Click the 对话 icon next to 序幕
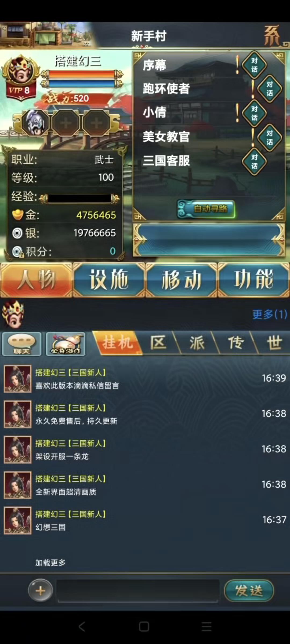Image resolution: width=290 pixels, height=644 pixels. point(254,65)
